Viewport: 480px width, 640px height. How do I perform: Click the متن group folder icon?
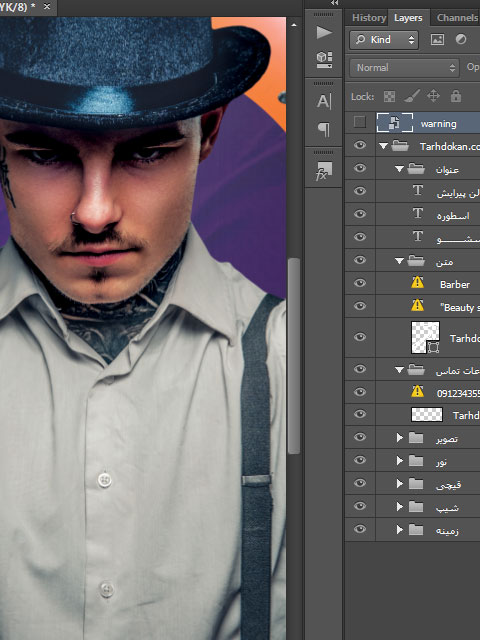pyautogui.click(x=416, y=260)
